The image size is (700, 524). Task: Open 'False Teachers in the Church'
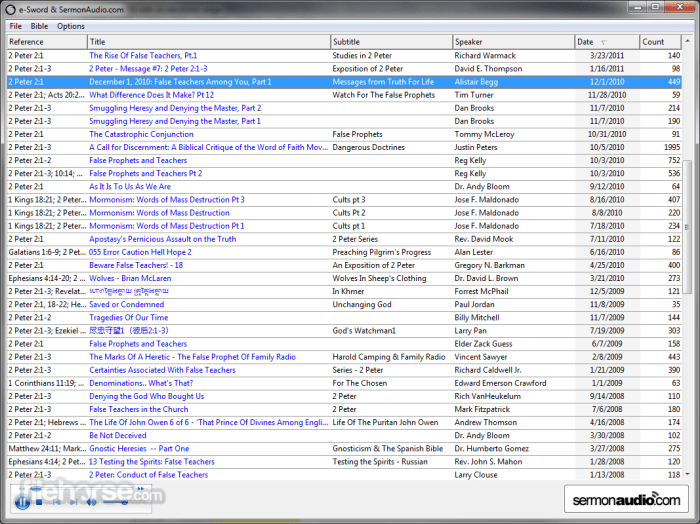pyautogui.click(x=138, y=409)
